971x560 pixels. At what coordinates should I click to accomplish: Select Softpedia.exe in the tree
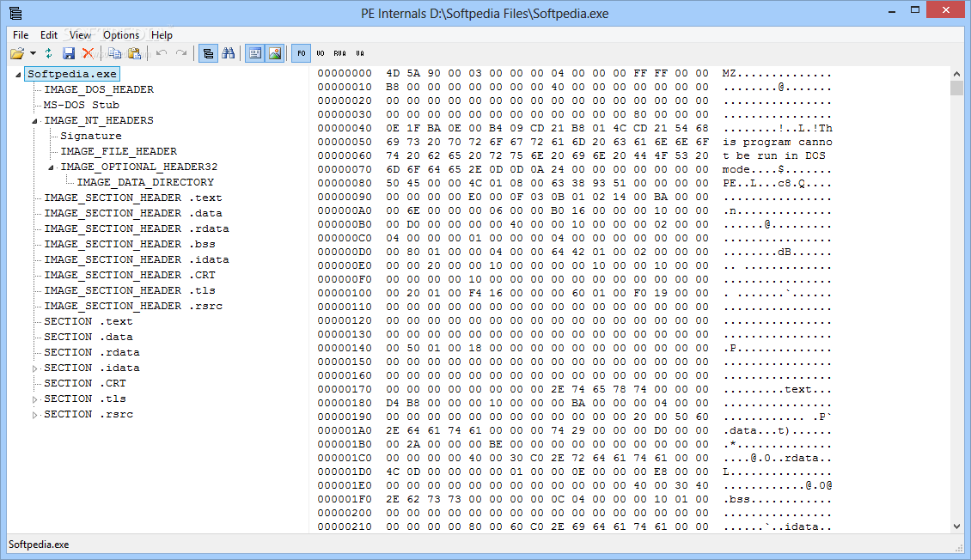[72, 74]
